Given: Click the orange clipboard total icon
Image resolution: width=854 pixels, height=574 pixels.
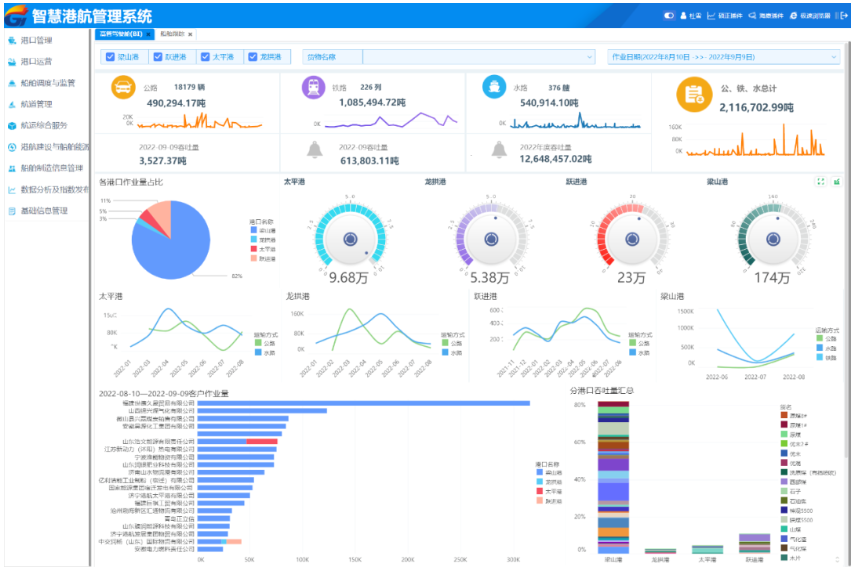Looking at the screenshot, I should click(691, 95).
